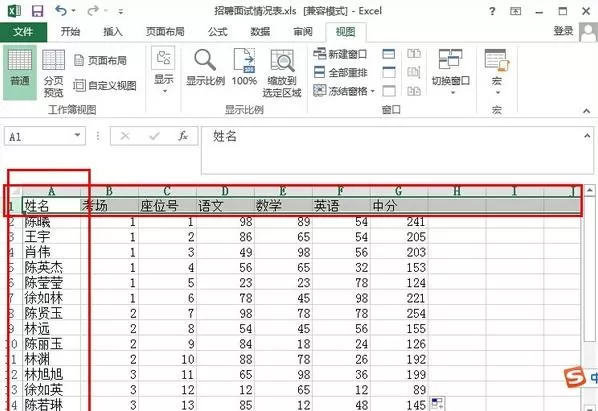Click the 登录 sign in link
598x411 pixels.
pyautogui.click(x=564, y=31)
